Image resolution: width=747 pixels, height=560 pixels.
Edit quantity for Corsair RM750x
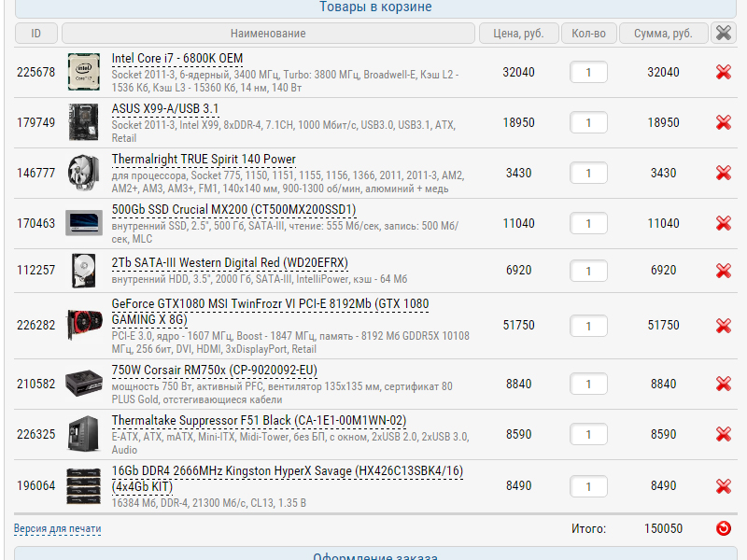tap(588, 384)
